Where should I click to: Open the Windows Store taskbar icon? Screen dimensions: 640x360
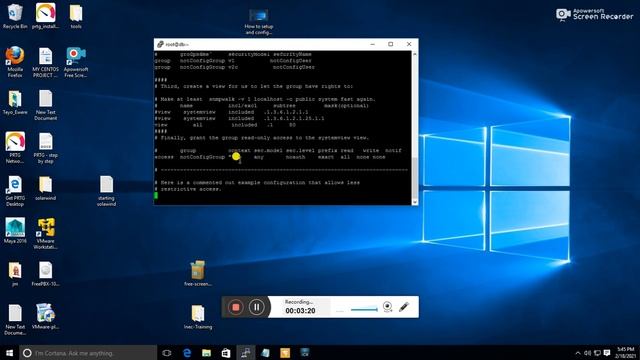(226, 353)
